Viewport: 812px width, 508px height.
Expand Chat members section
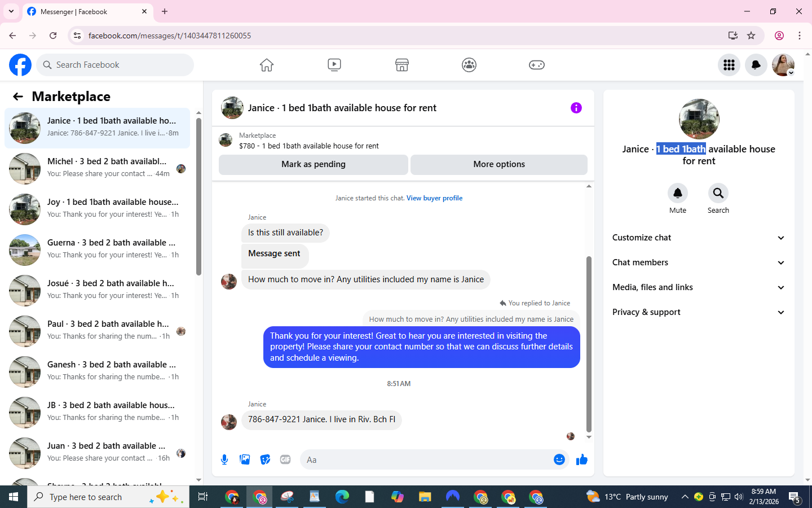(x=699, y=262)
